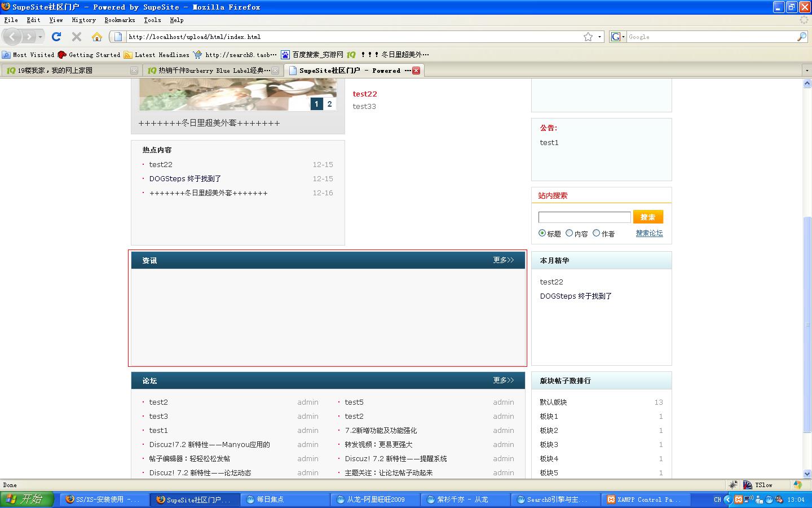812x508 pixels.
Task: Open the Bookmarks menu
Action: pos(120,20)
